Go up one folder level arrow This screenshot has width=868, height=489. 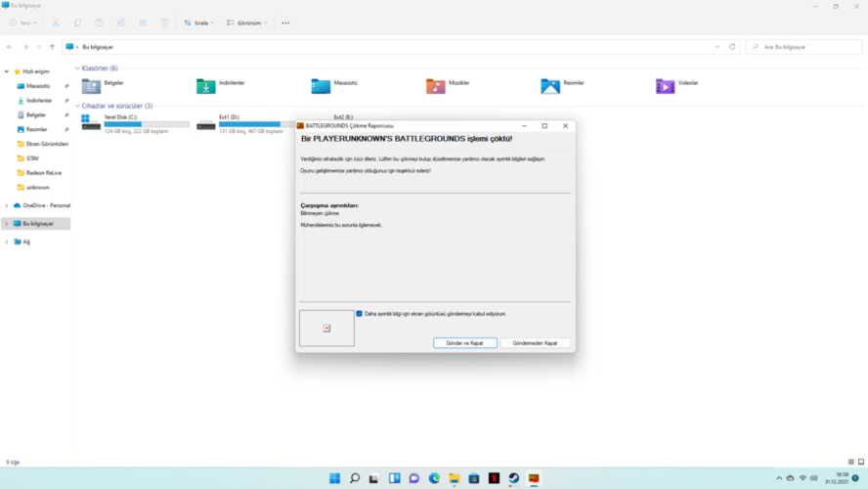[52, 47]
